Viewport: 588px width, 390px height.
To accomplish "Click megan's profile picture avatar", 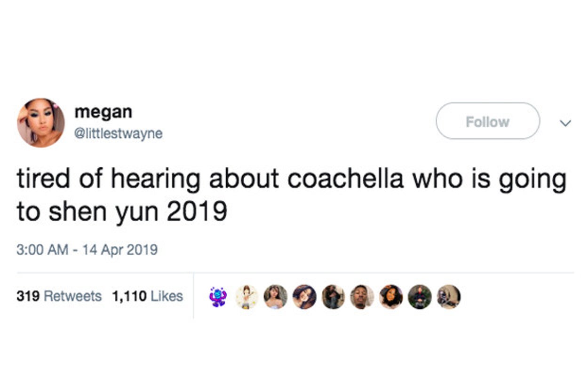I will coord(41,122).
